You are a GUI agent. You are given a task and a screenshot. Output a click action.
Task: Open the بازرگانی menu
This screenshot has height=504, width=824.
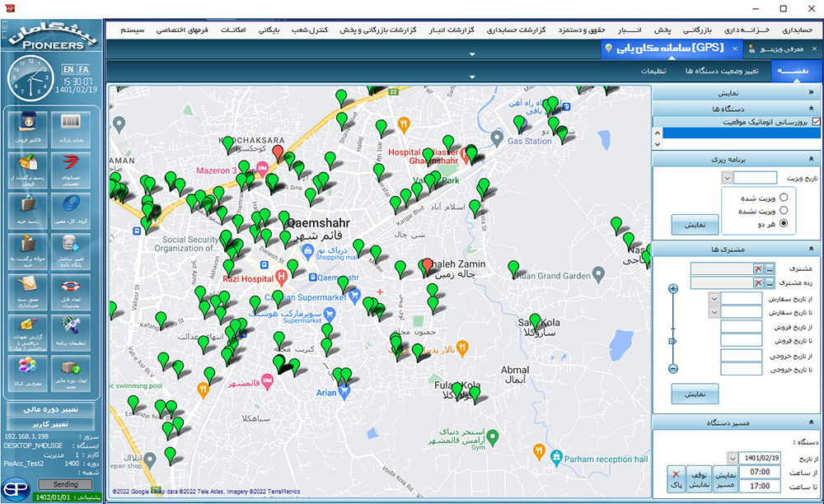click(697, 30)
